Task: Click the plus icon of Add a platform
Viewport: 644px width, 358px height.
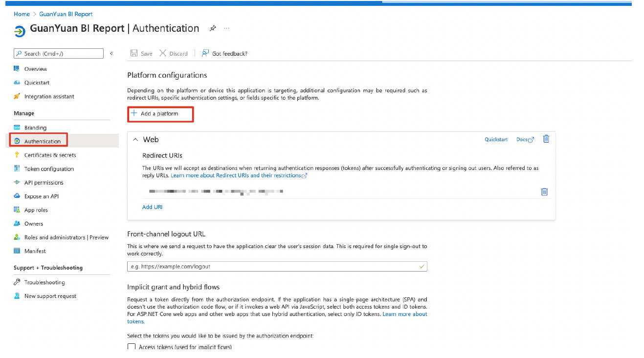Action: click(x=134, y=113)
